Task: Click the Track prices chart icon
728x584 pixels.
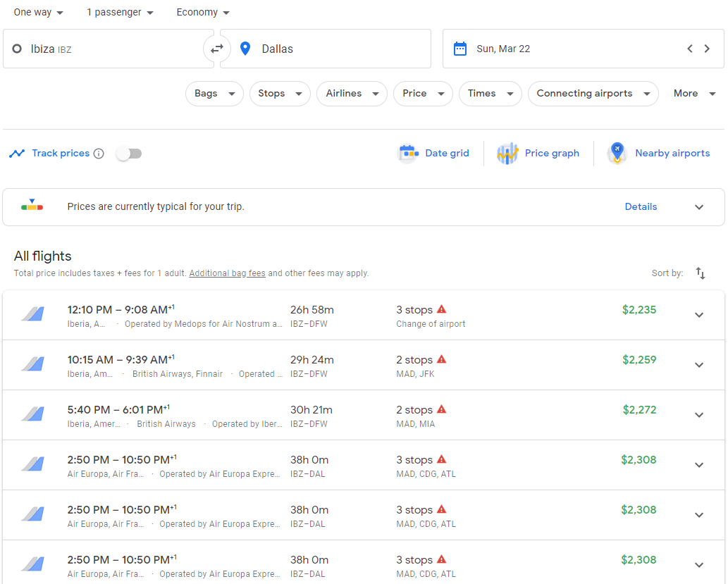Action: (x=17, y=153)
